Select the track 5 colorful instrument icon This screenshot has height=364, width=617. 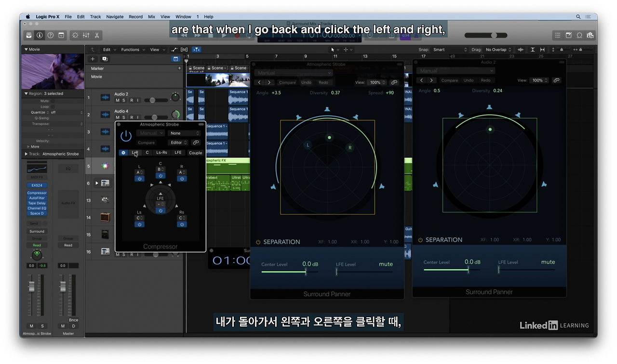pyautogui.click(x=105, y=166)
